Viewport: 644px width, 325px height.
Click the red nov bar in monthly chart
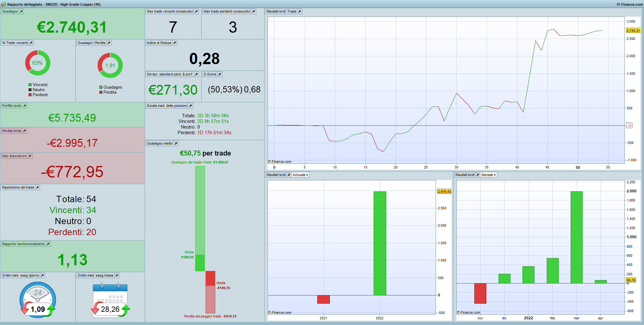480,293
